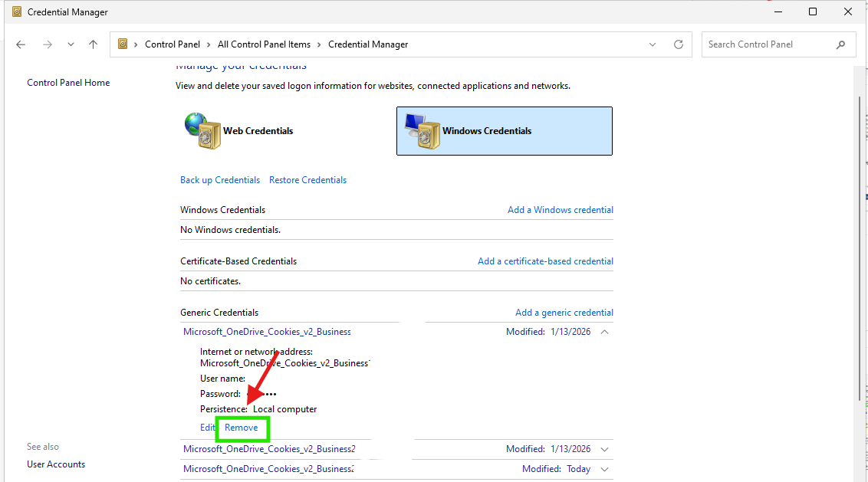Image resolution: width=868 pixels, height=482 pixels.
Task: Click the Credential Manager title bar icon
Action: click(17, 11)
